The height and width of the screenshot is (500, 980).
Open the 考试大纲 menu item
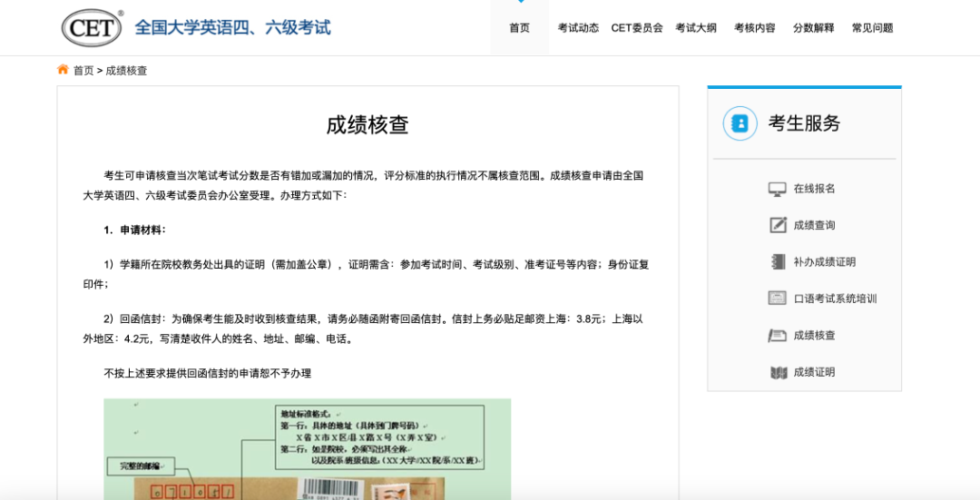696,27
